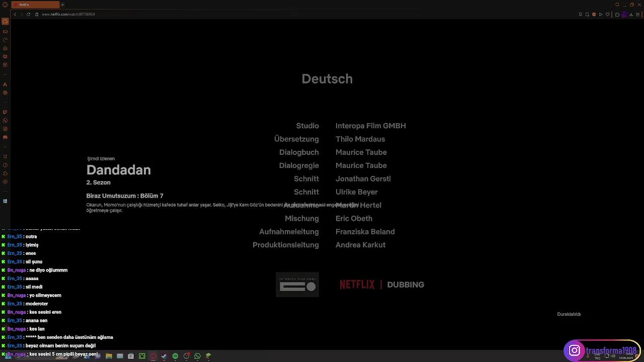Click chat message 'ne diyo oğlummm'
The image size is (644, 362).
(48, 270)
